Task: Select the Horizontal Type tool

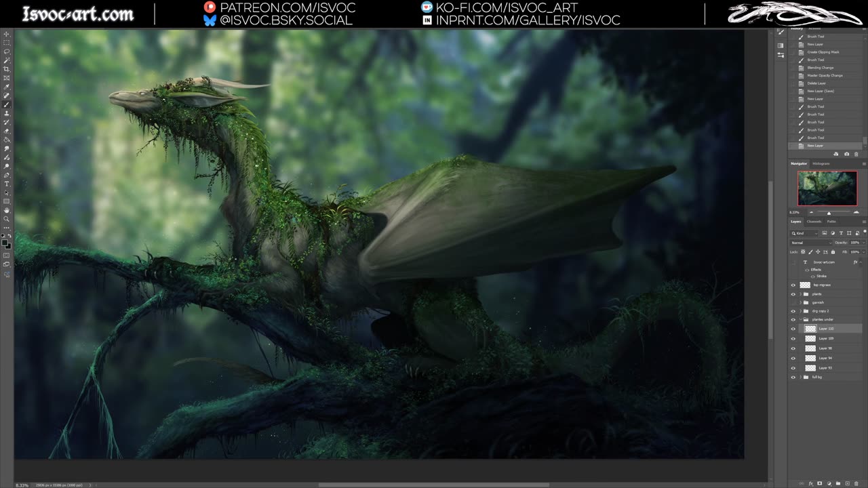Action: [x=6, y=184]
